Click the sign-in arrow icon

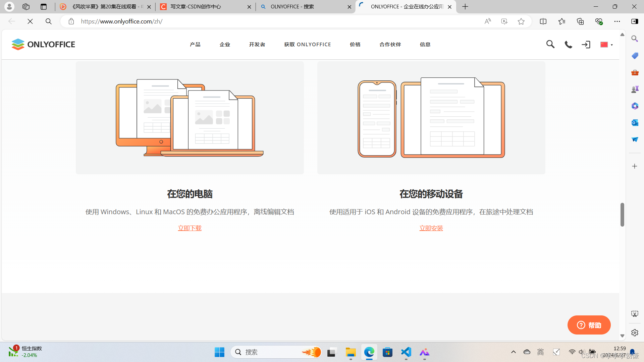pyautogui.click(x=586, y=45)
